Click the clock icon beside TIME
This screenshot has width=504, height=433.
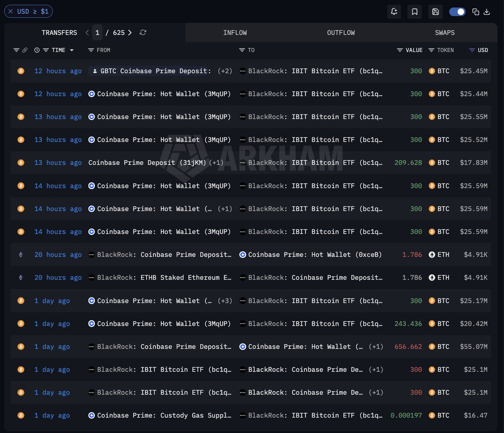[x=37, y=50]
